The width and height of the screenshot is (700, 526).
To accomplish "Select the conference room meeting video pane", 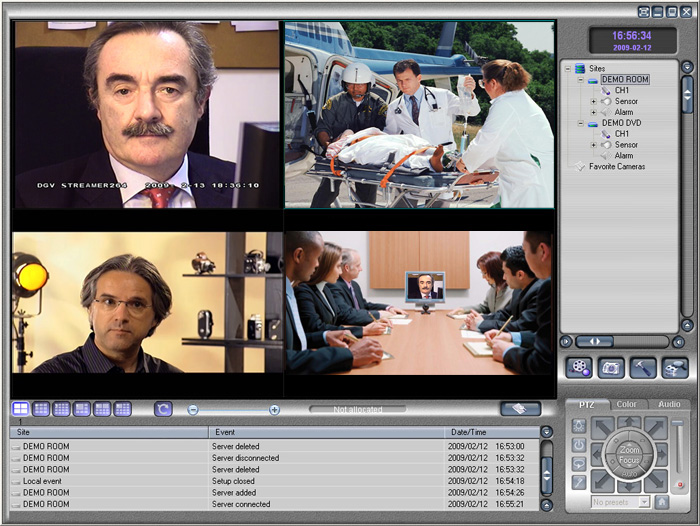I will point(418,303).
